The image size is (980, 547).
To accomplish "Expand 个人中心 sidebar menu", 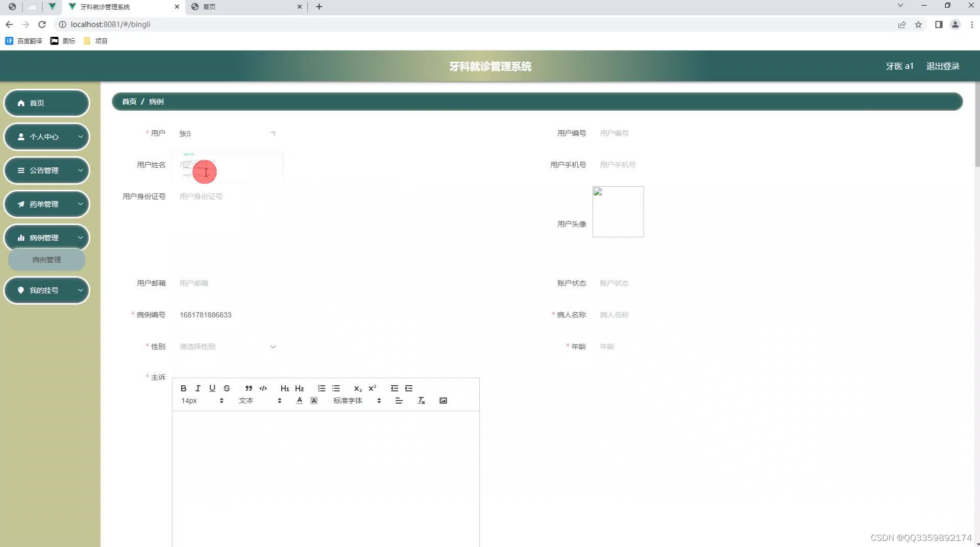I will [46, 137].
